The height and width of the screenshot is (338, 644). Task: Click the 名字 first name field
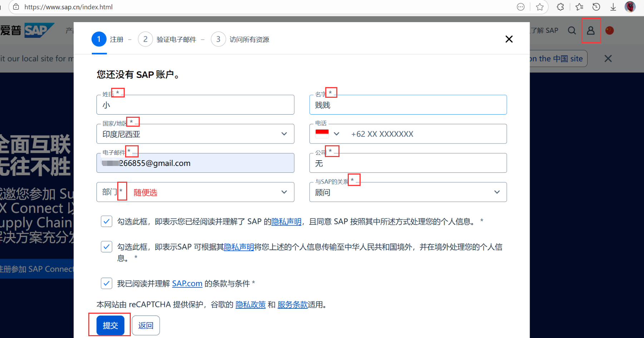tap(408, 105)
